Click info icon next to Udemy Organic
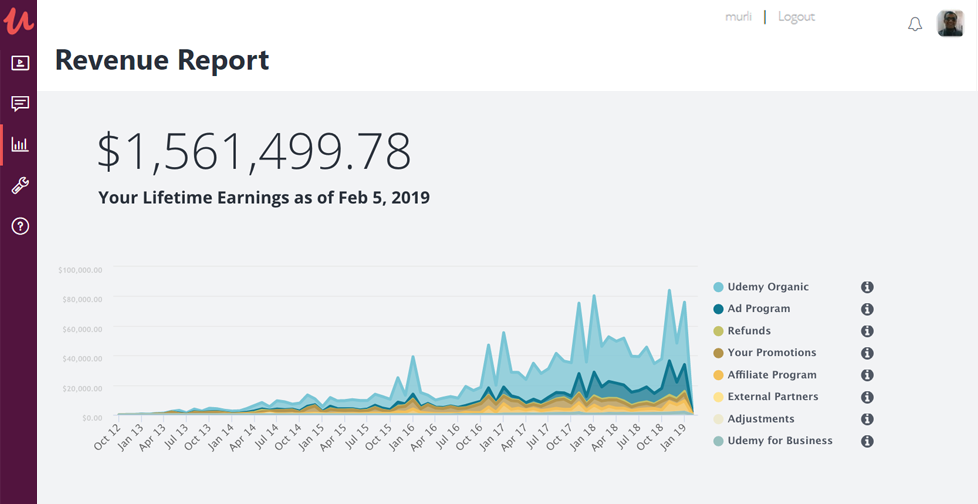 [867, 287]
